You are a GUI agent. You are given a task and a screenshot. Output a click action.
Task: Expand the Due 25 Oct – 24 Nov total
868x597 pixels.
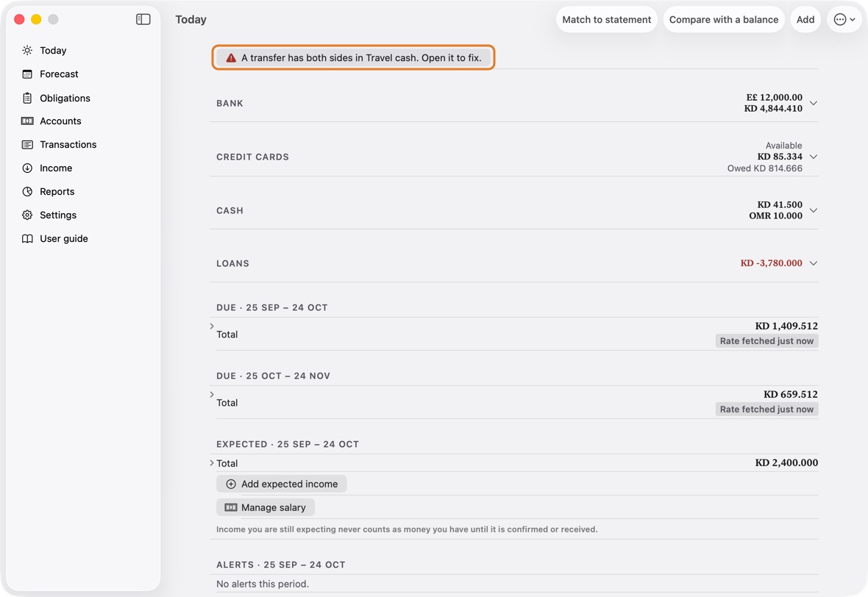click(212, 395)
